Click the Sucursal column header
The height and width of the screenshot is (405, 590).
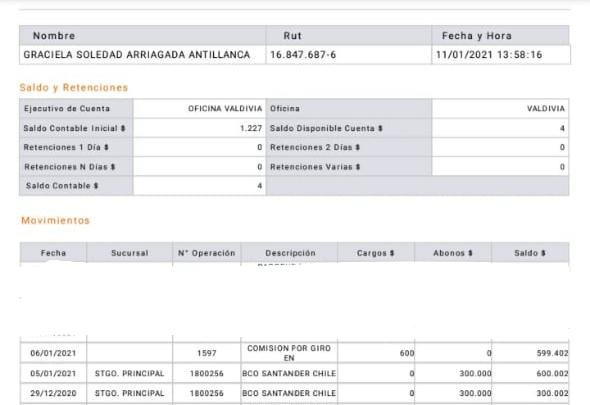130,253
